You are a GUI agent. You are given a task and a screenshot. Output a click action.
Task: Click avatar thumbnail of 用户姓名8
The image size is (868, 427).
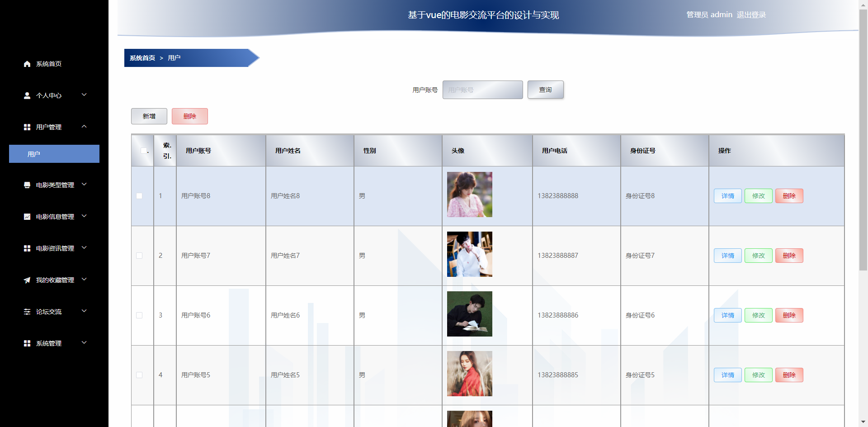tap(470, 195)
